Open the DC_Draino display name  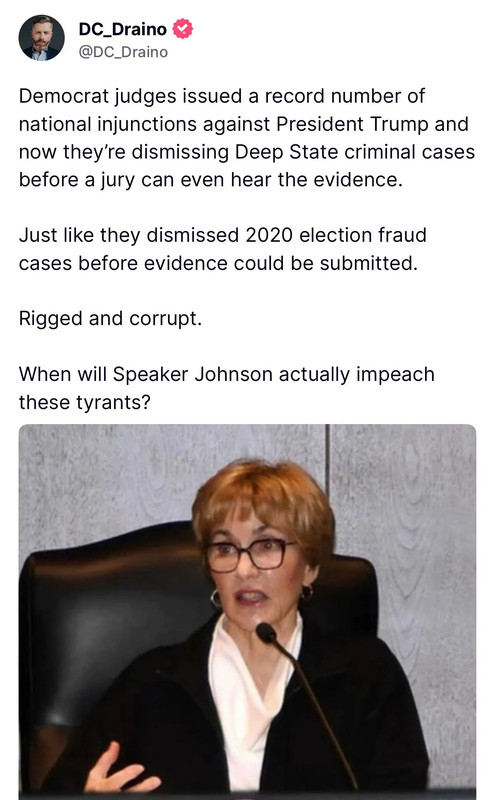click(x=122, y=29)
